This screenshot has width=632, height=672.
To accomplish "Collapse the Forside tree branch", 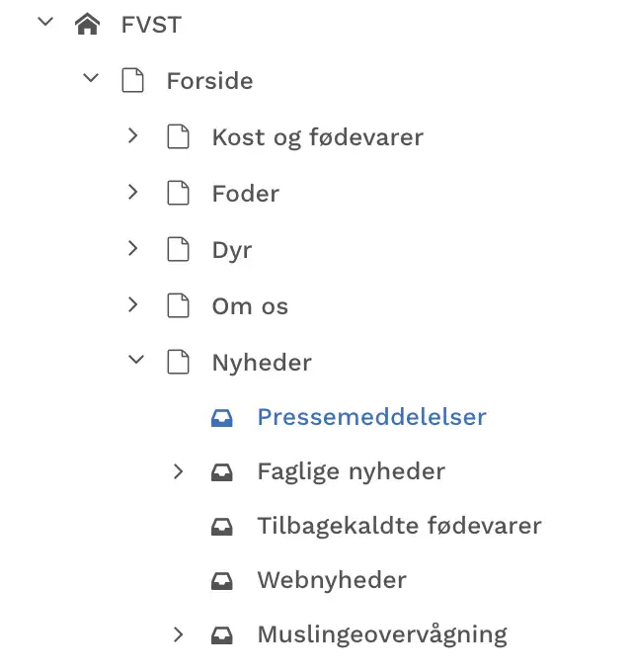I will [x=91, y=78].
